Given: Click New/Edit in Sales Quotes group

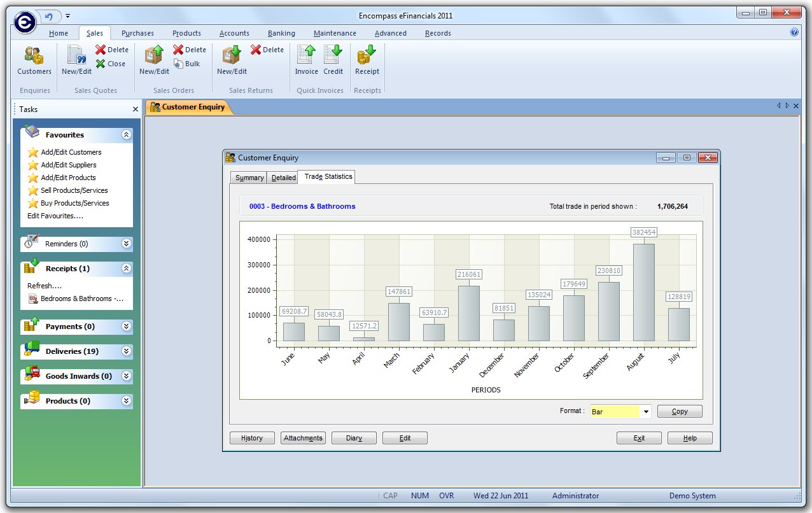Looking at the screenshot, I should tap(76, 60).
